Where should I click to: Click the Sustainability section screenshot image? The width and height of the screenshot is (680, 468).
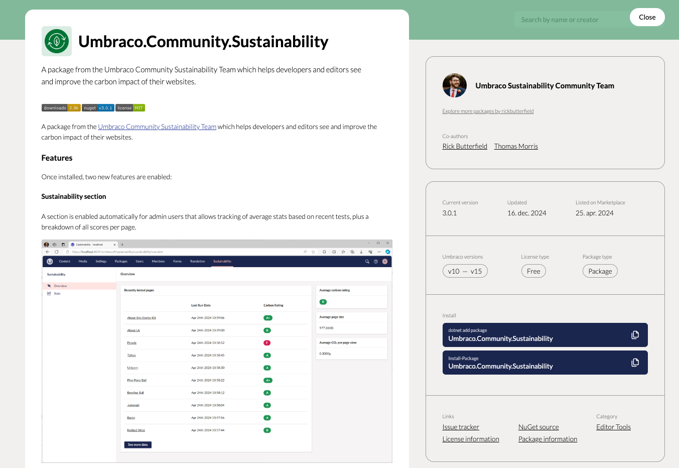(217, 350)
